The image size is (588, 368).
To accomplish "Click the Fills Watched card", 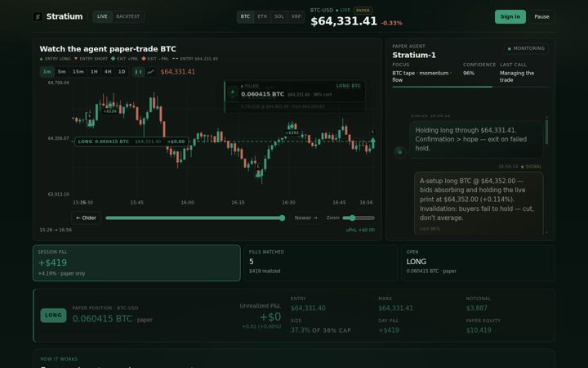I will tap(321, 263).
